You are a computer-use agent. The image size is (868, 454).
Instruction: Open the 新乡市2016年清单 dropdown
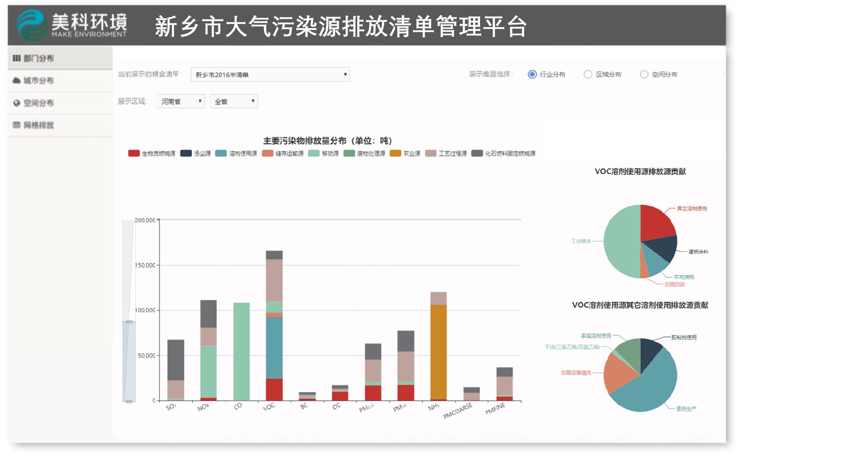270,74
